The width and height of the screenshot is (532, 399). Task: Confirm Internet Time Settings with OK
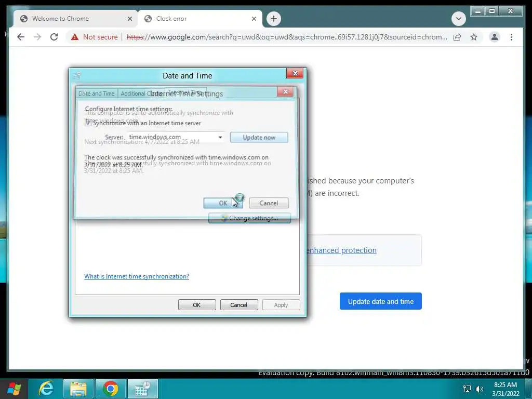click(223, 203)
